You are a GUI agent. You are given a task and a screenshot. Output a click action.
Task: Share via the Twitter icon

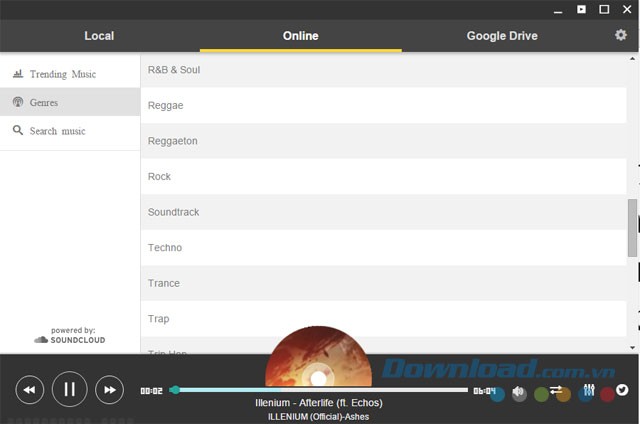622,390
